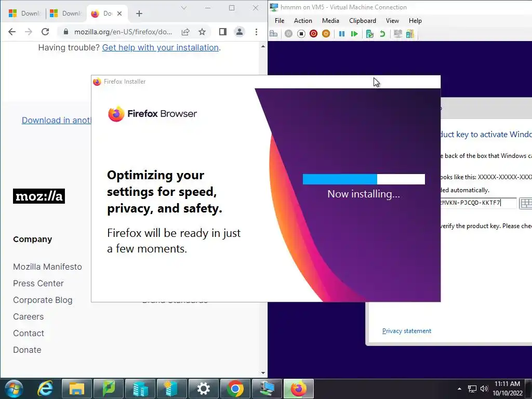
Task: Click network icon in system tray
Action: coord(472,389)
